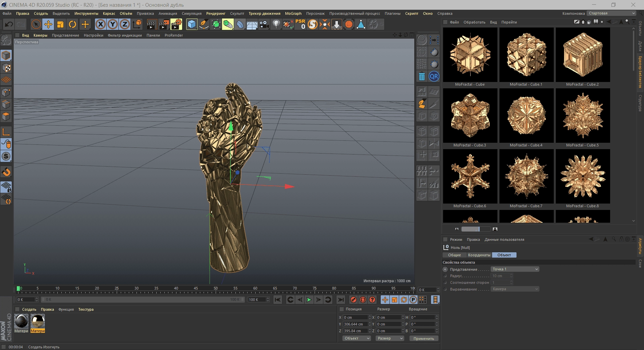Open viewport Камеры menu

40,35
